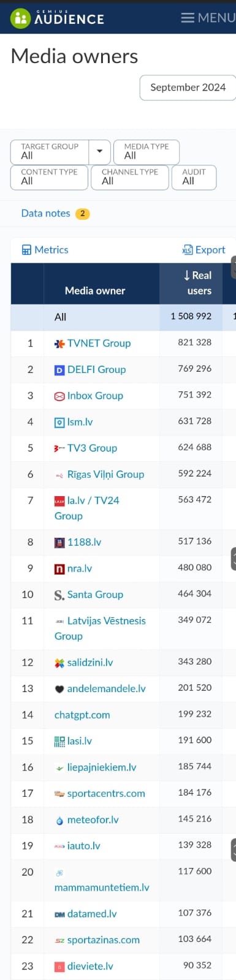Click the DELFI Group logo icon
The height and width of the screenshot is (980, 236).
click(x=59, y=370)
